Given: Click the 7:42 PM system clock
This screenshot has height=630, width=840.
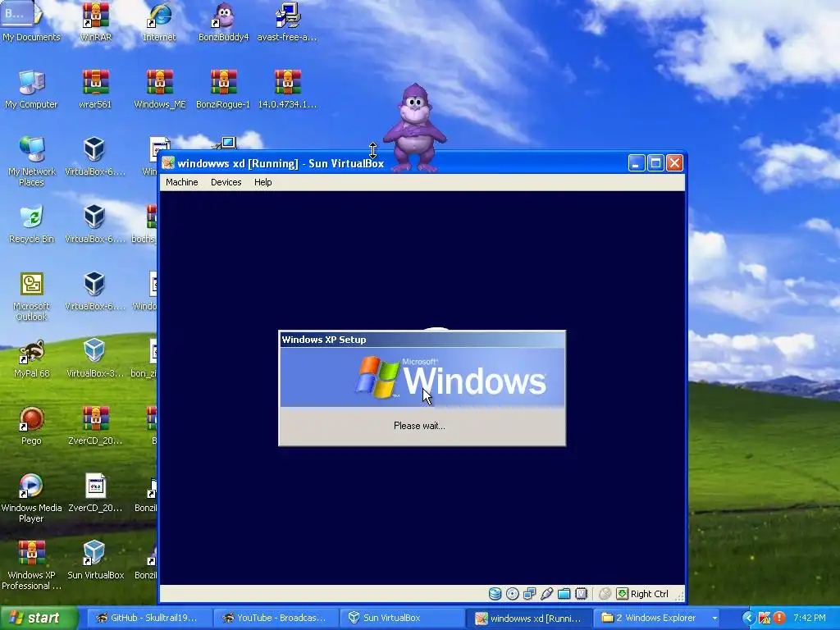Looking at the screenshot, I should click(x=810, y=619).
